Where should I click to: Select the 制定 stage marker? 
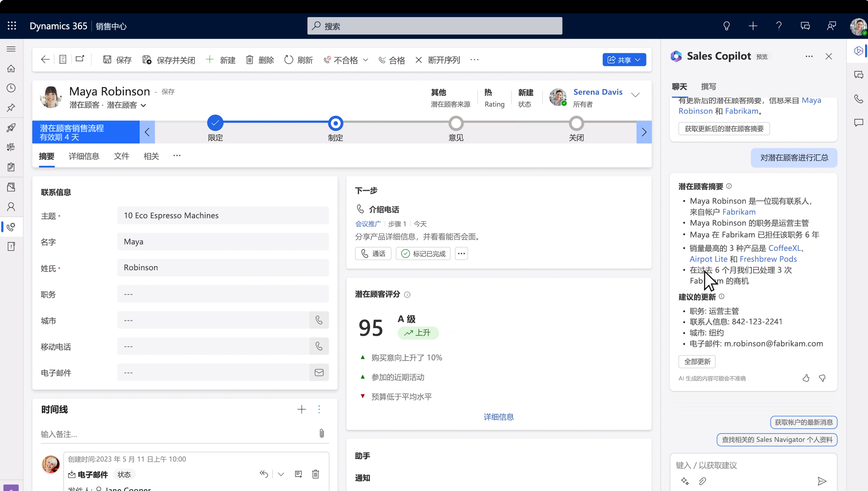pos(335,123)
